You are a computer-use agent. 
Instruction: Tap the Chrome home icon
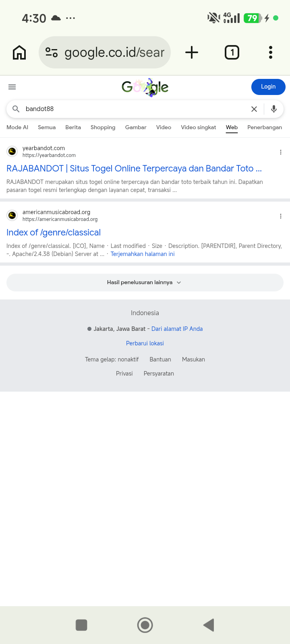19,52
